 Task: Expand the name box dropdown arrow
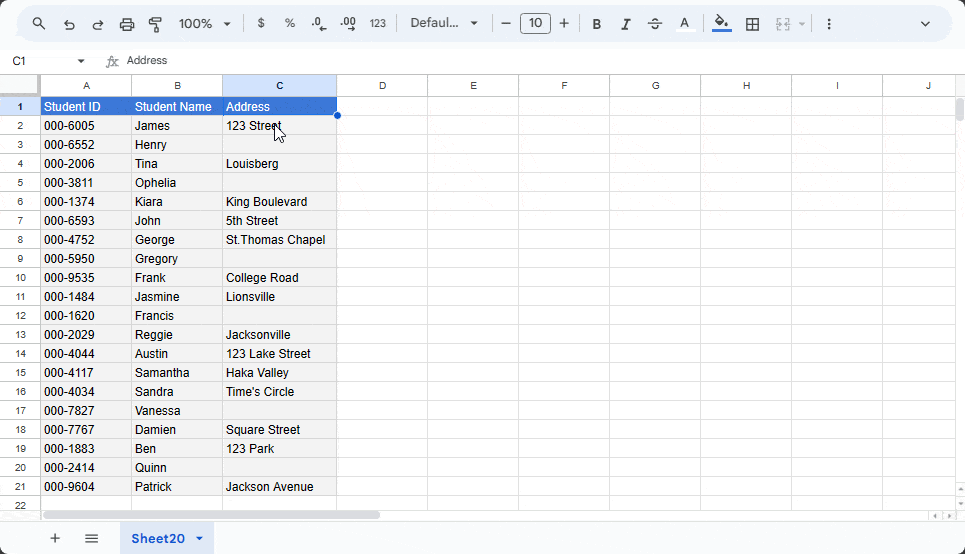tap(81, 61)
